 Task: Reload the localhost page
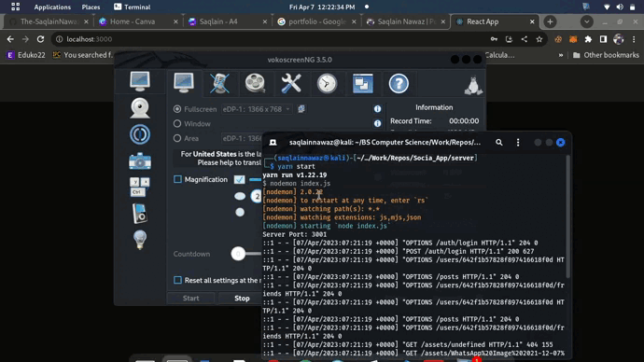(40, 39)
